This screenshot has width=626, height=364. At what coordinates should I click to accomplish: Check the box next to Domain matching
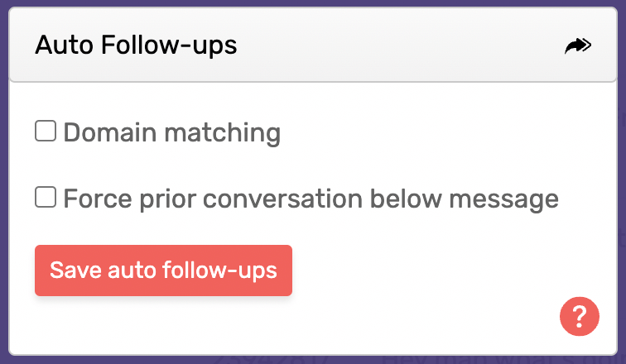pyautogui.click(x=46, y=132)
